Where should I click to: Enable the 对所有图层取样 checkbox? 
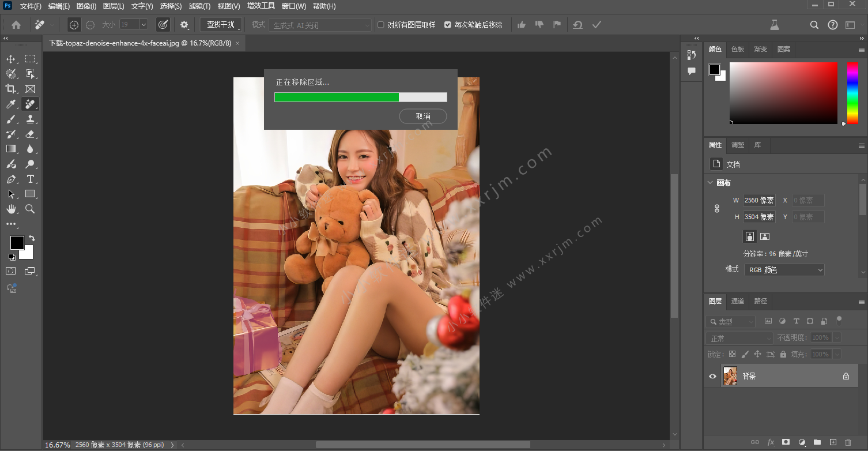tap(381, 25)
